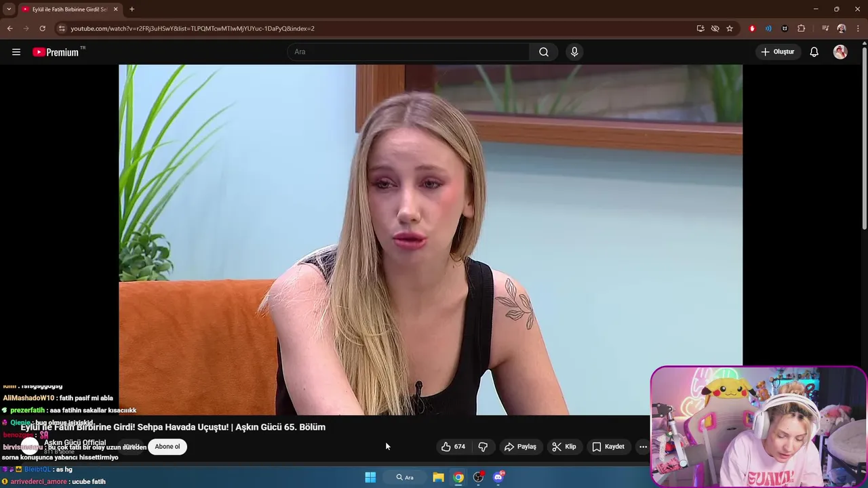The height and width of the screenshot is (488, 868).
Task: Open the Chrome profile avatar
Action: coord(842,28)
